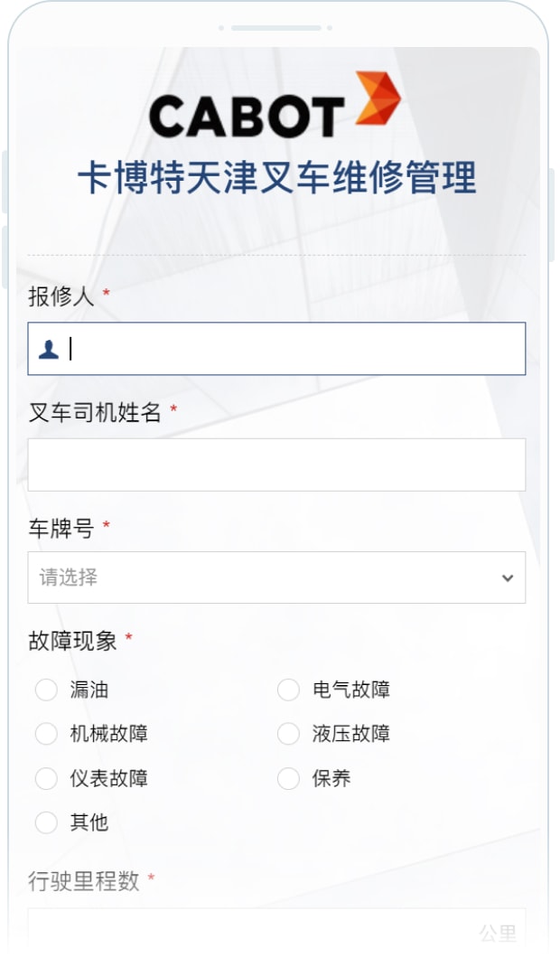This screenshot has width=560, height=958.
Task: Select the 漏油 radio option
Action: click(46, 690)
